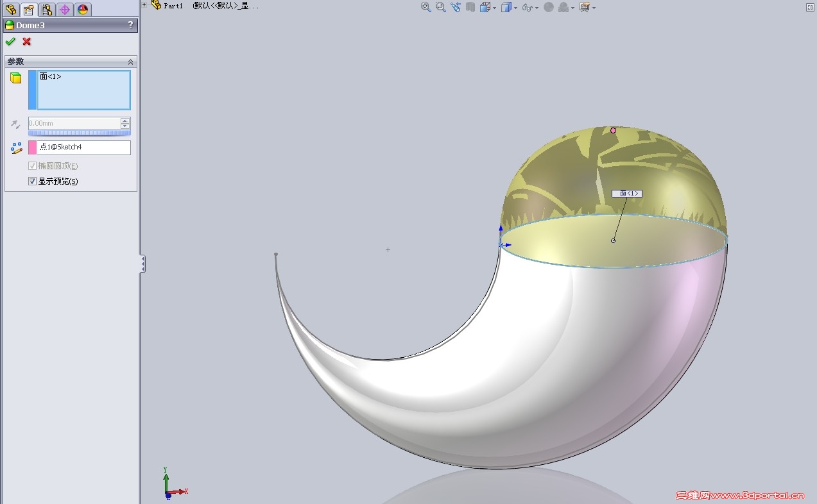Open Dome3 help question mark
Viewport: 817px width, 504px height.
pos(131,25)
